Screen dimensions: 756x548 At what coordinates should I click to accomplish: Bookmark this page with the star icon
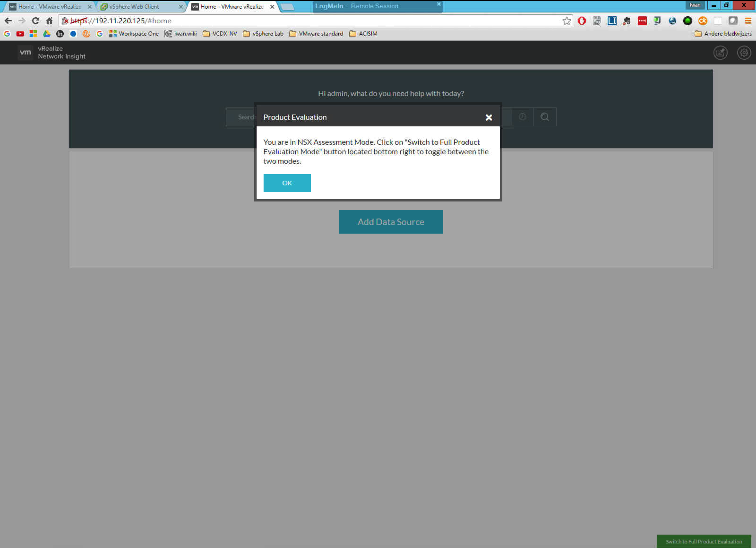tap(566, 21)
